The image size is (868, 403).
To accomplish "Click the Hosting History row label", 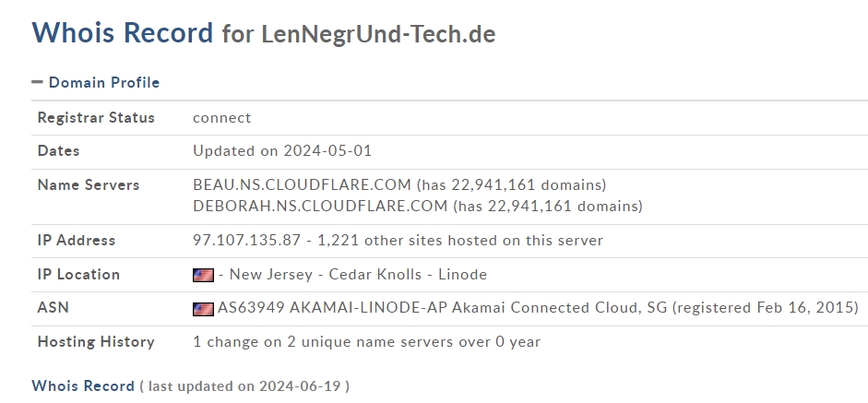I will [96, 341].
